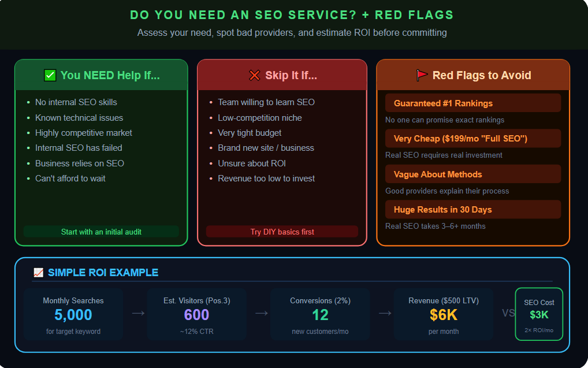The height and width of the screenshot is (368, 588).
Task: Click 'Good providers explain their process' text
Action: [x=447, y=191]
